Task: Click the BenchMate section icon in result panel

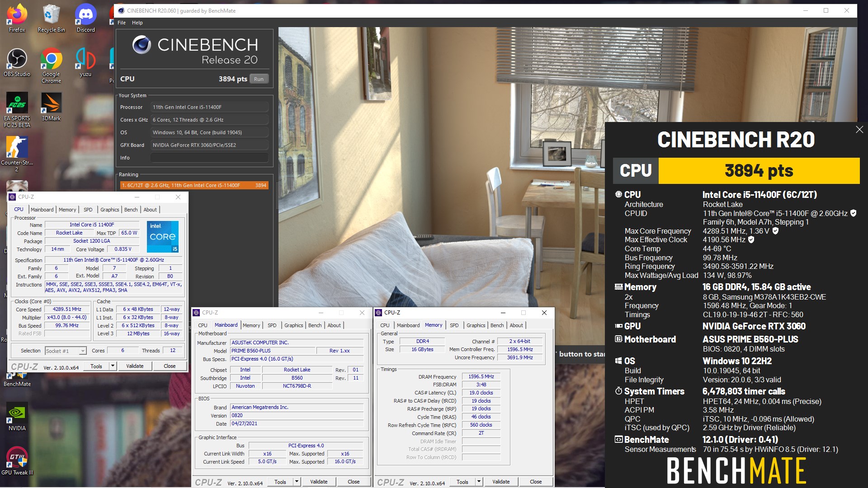Action: 618,439
